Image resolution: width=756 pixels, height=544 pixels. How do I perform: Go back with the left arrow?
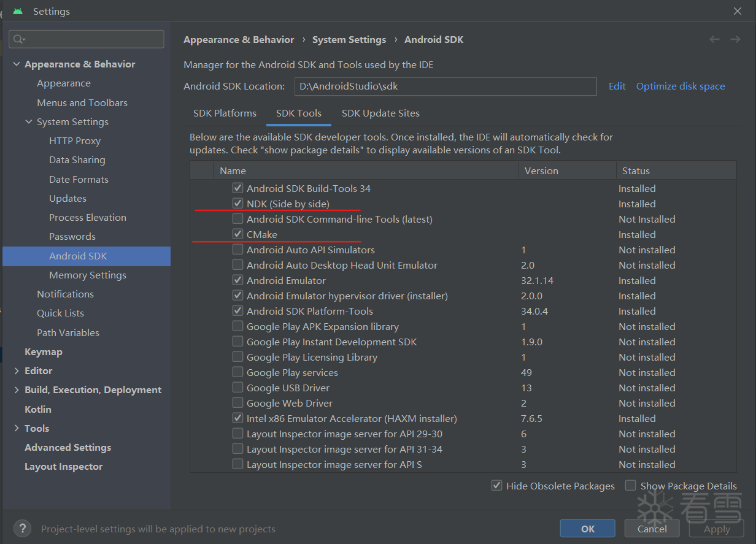[x=714, y=39]
